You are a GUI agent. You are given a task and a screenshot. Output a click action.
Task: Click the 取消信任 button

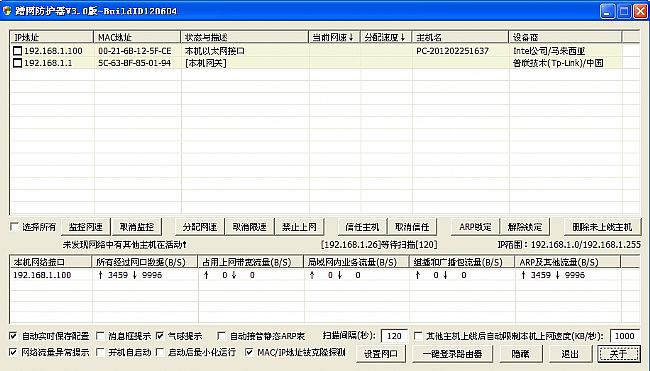412,227
